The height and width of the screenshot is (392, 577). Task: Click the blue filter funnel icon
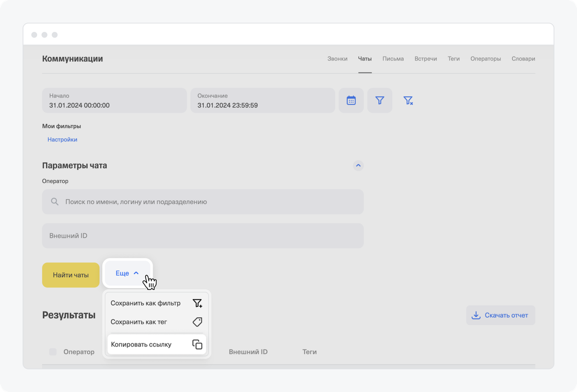pyautogui.click(x=379, y=100)
